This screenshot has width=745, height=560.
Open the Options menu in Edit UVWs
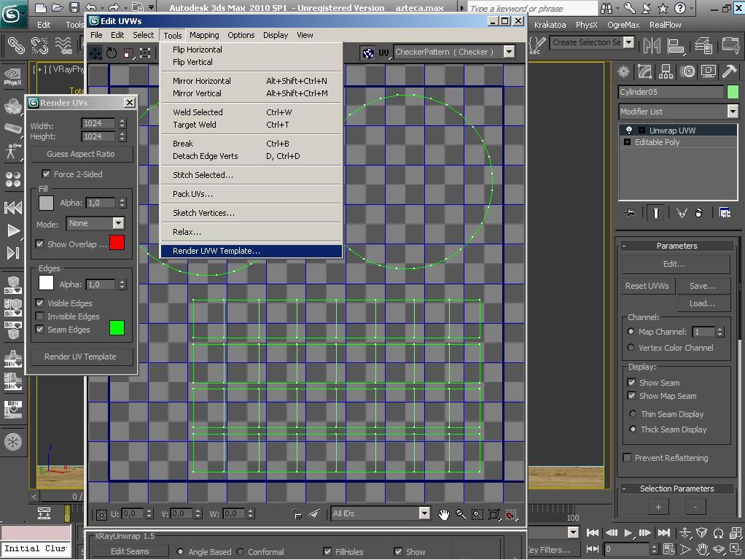point(241,35)
